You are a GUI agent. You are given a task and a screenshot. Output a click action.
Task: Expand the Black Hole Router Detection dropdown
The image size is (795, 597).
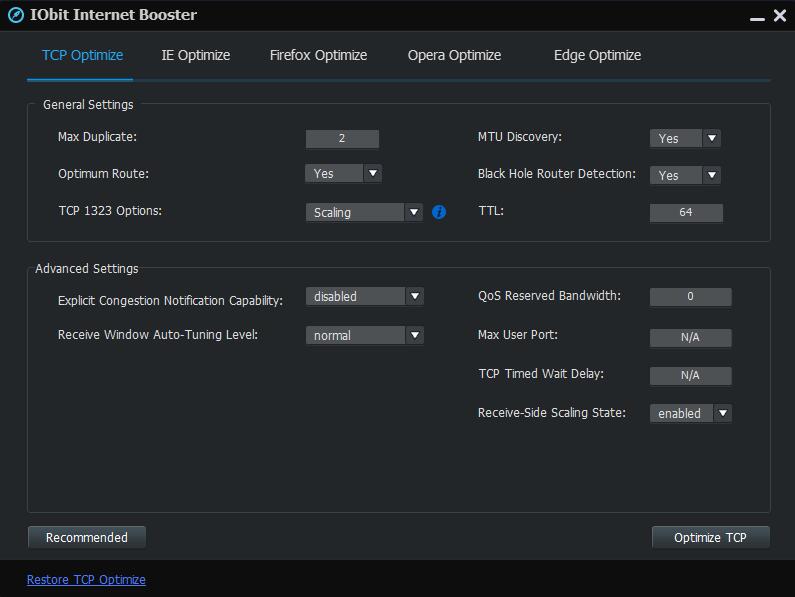point(711,175)
